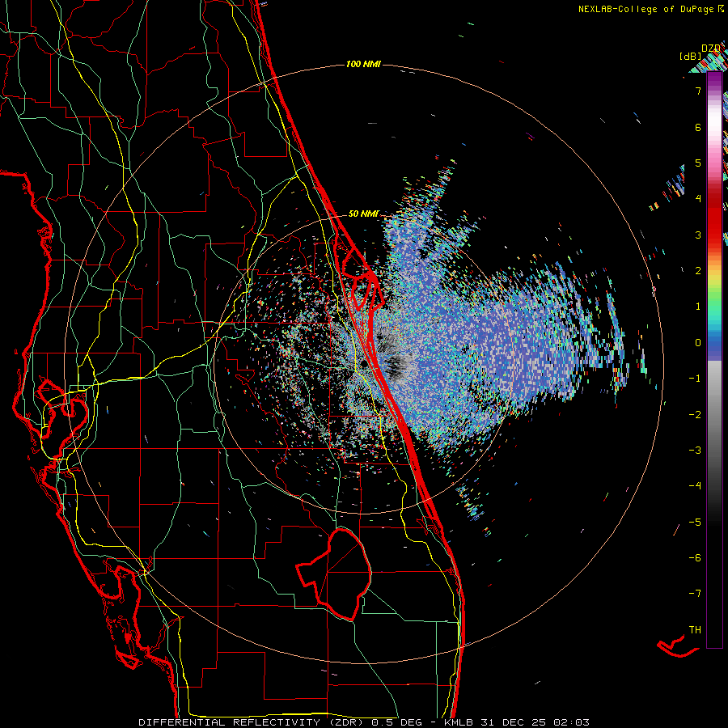The image size is (728, 728).
Task: Click the TH threshold label on the scale
Action: (695, 630)
